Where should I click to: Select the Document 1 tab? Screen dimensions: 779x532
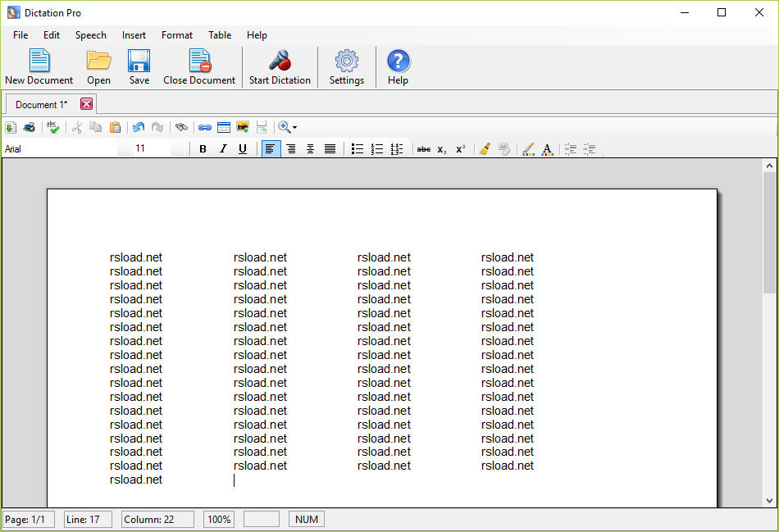[41, 105]
